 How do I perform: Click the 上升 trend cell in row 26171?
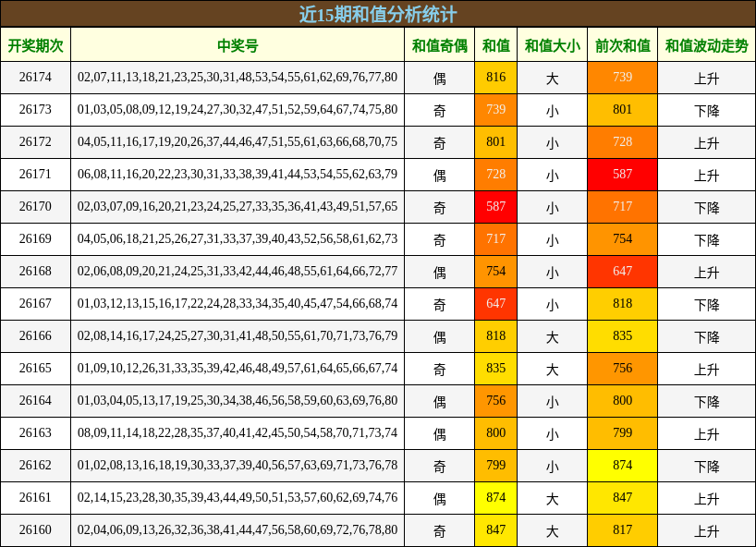(707, 175)
